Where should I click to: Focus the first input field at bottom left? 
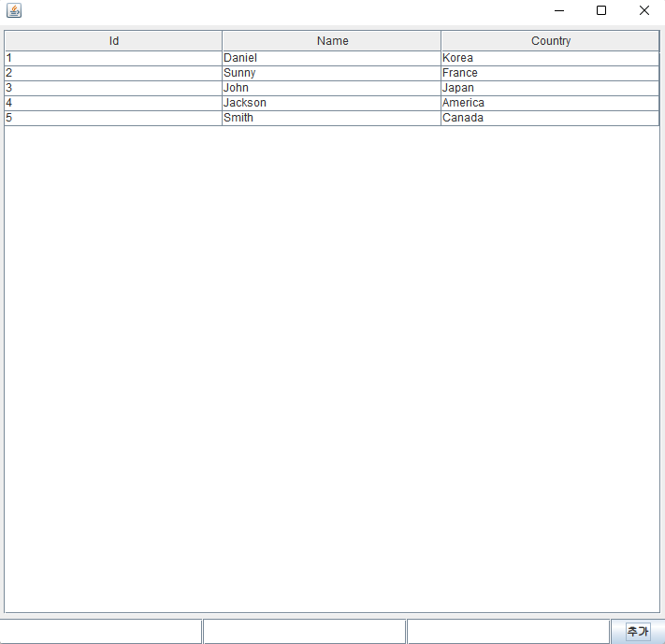[x=101, y=631]
